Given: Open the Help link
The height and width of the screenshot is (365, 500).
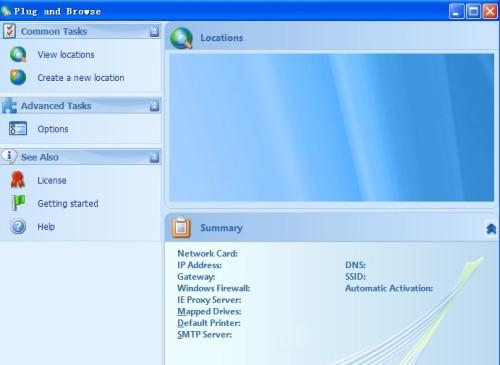Looking at the screenshot, I should pos(46,227).
